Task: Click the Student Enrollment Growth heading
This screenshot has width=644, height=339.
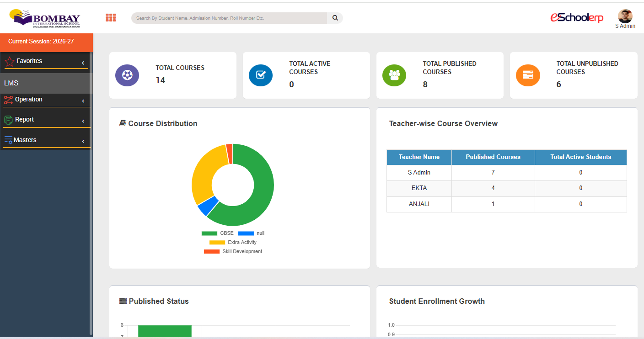Action: [x=437, y=301]
